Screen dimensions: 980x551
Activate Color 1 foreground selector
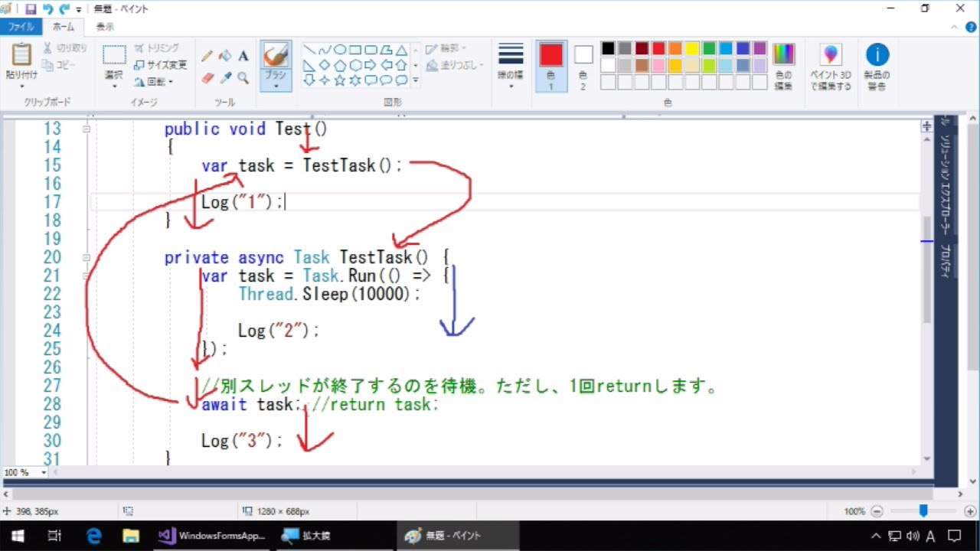pos(551,67)
